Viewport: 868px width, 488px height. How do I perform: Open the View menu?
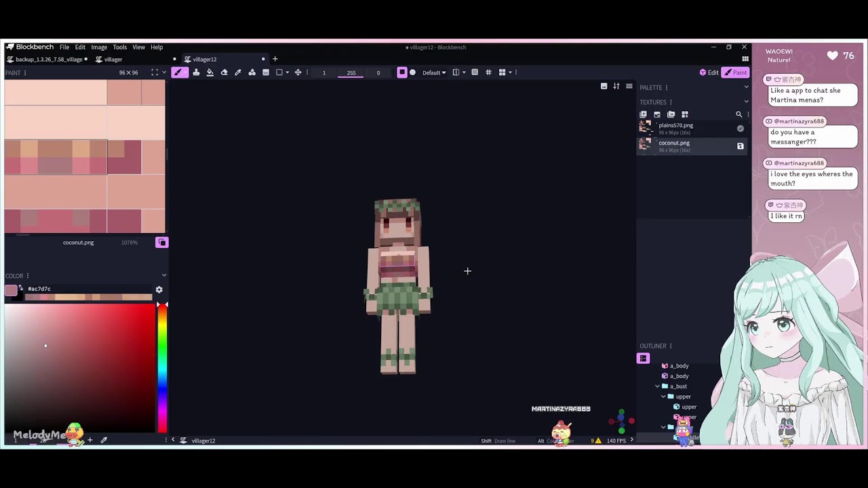pyautogui.click(x=138, y=47)
